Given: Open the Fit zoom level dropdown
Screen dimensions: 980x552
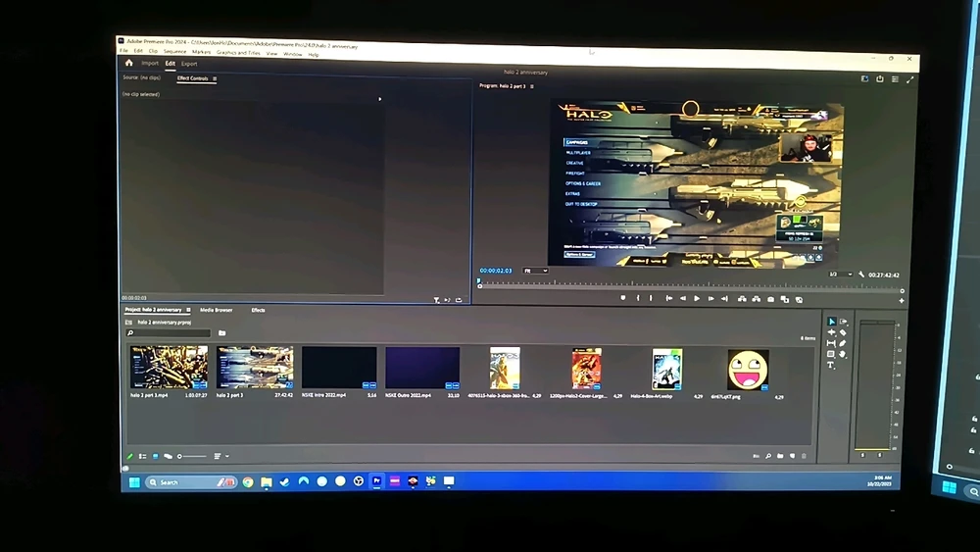Looking at the screenshot, I should 535,271.
